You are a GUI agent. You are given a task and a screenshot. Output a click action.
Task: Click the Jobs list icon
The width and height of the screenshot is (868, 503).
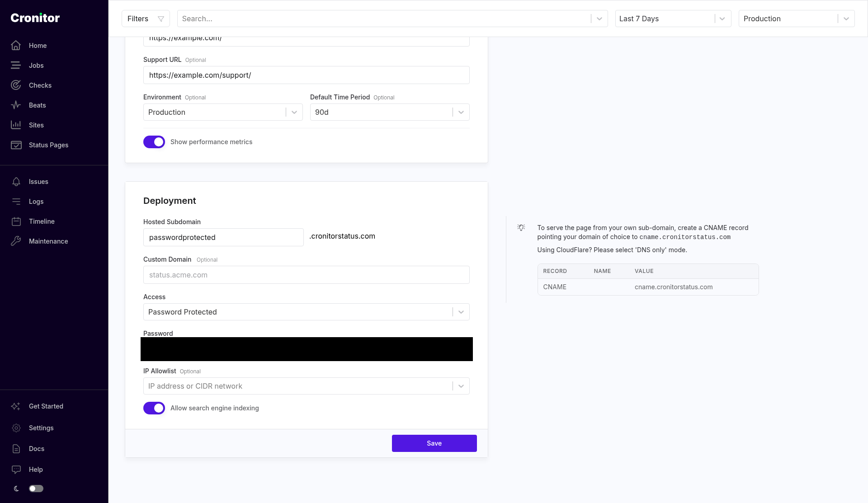16,66
